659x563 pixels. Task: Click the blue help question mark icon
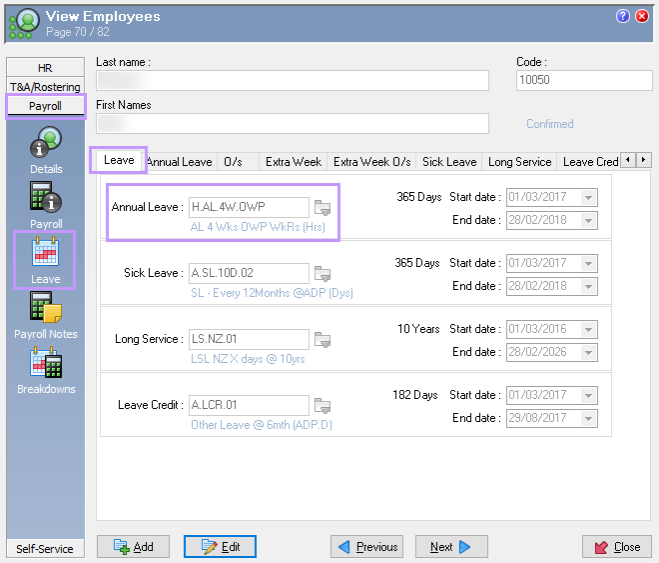click(622, 16)
